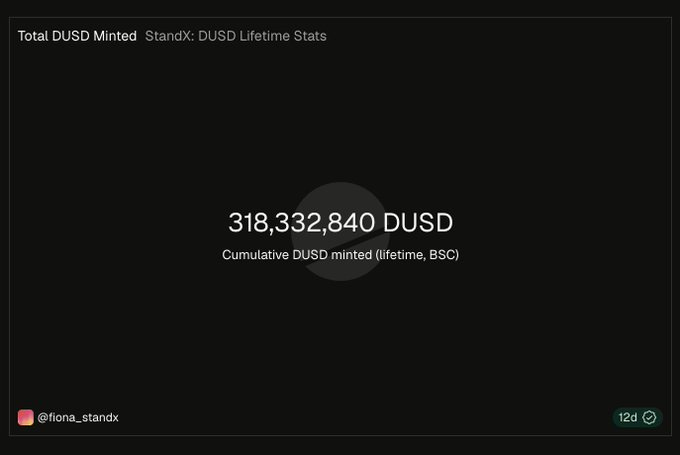
Task: Click the Cumulative DUSD minted caption
Action: [297, 255]
